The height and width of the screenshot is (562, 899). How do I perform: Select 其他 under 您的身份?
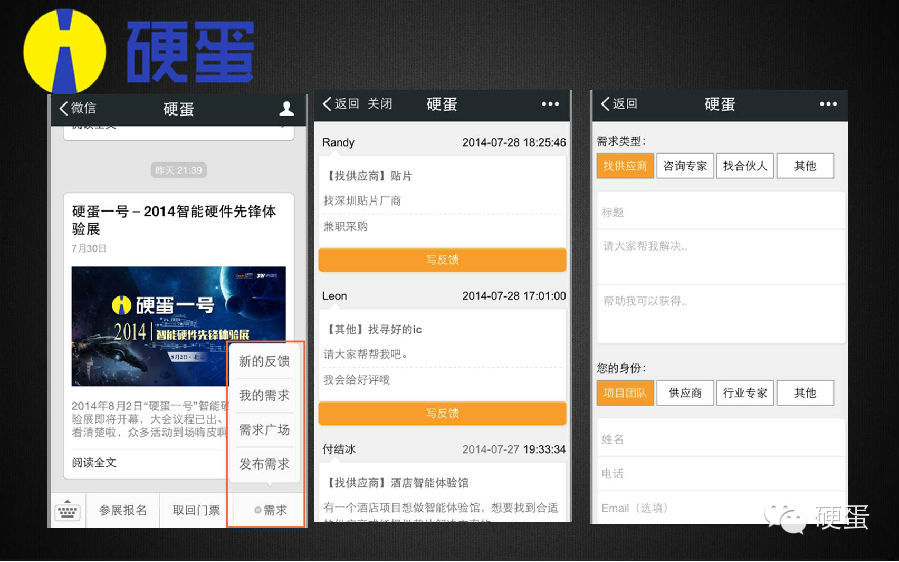(805, 393)
